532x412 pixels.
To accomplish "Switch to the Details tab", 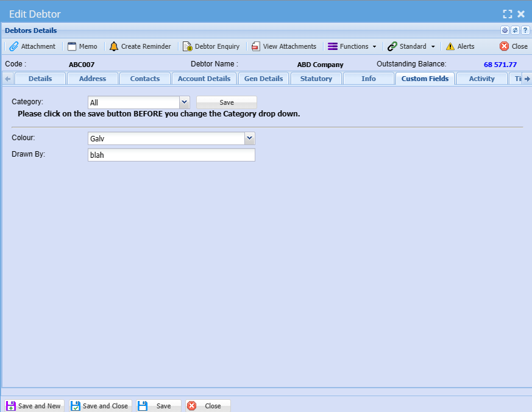I will 40,79.
